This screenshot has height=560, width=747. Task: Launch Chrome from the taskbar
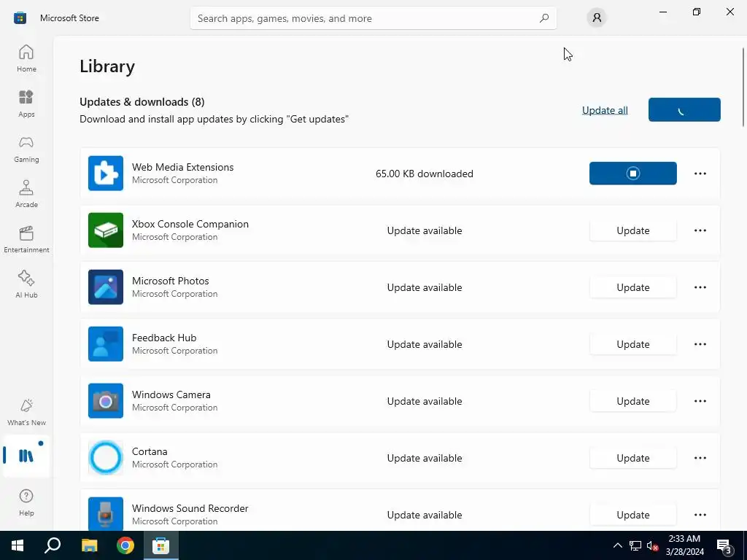coord(125,545)
